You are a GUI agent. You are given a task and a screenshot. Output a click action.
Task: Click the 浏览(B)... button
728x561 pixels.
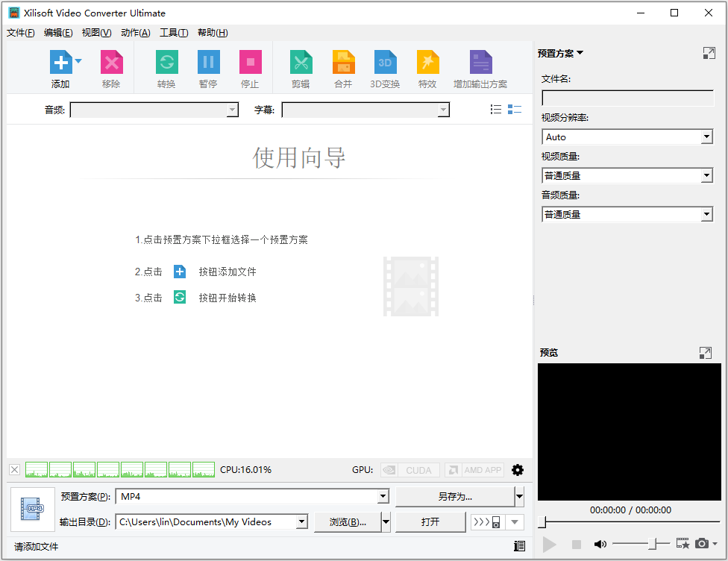point(348,522)
